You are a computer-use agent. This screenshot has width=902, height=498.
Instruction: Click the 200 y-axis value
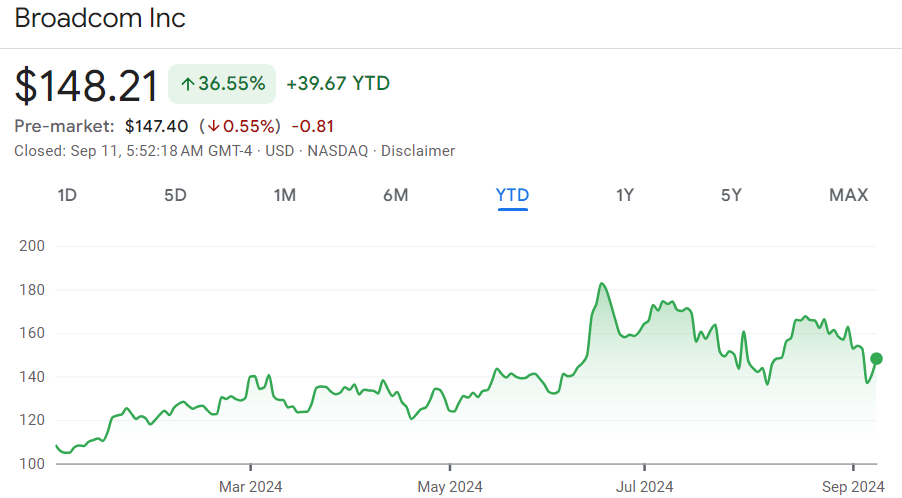click(32, 246)
